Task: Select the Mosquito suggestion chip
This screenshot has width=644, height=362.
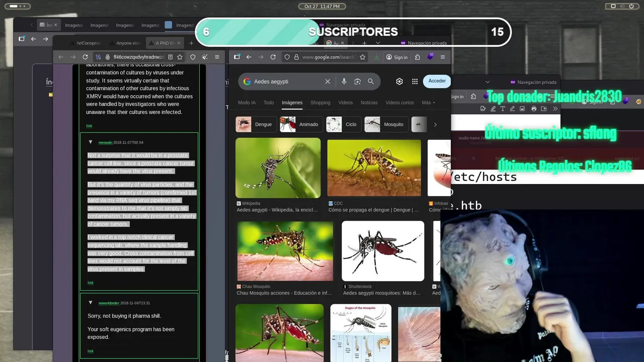Action: (386, 124)
